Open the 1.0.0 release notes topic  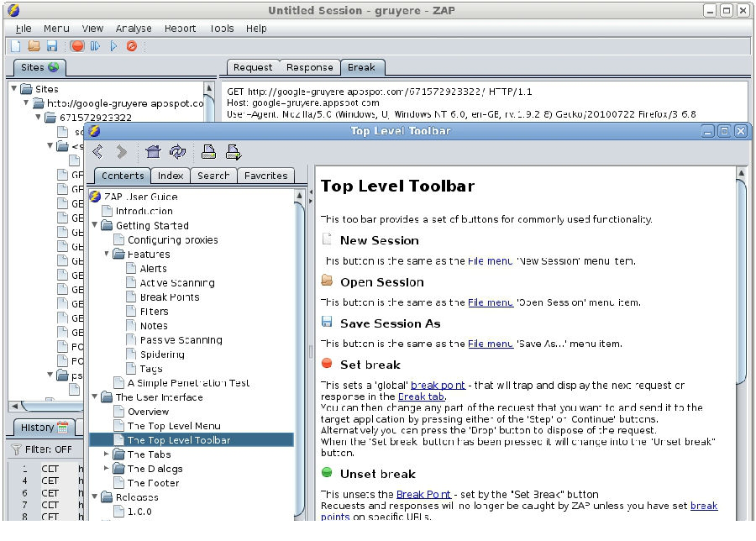click(x=139, y=512)
